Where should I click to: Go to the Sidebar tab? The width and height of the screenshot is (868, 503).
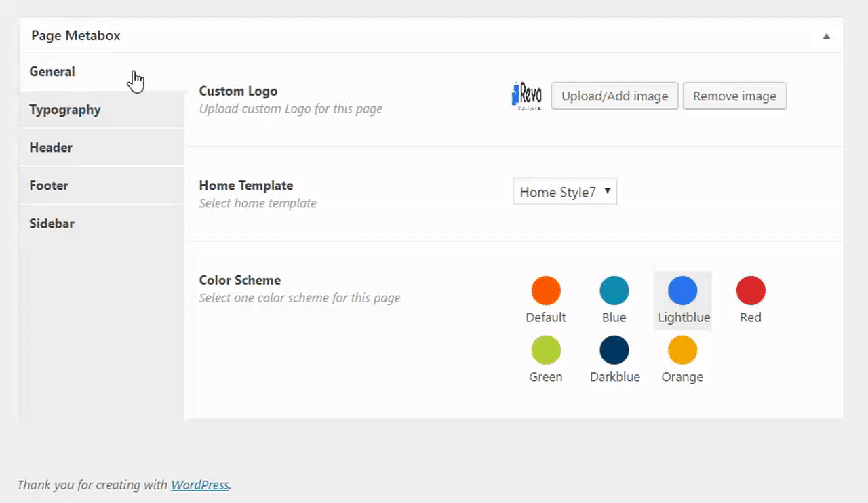(x=52, y=224)
